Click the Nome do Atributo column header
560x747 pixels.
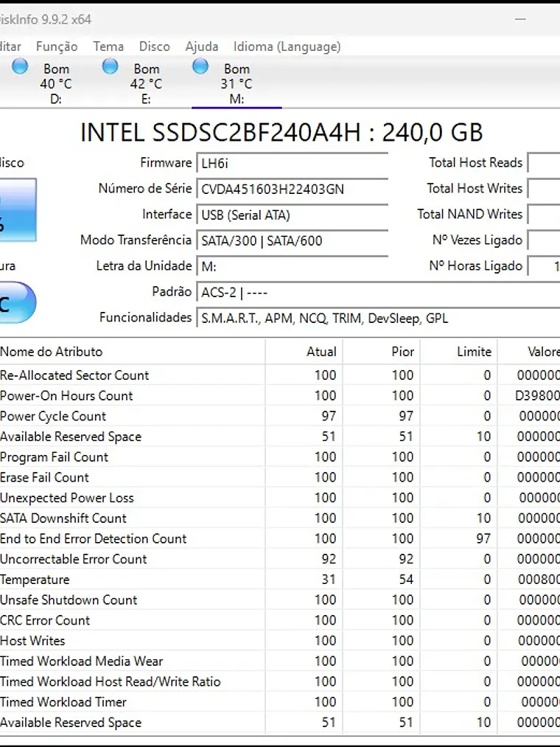coord(133,352)
